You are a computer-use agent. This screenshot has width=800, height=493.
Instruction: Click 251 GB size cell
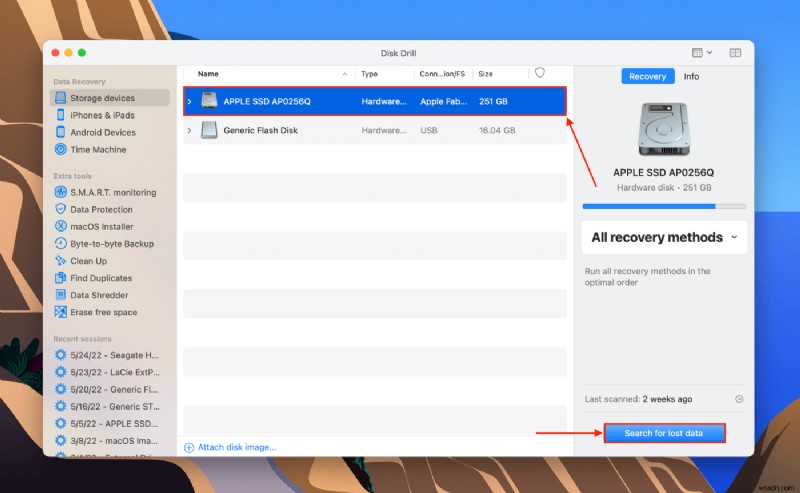(x=493, y=101)
